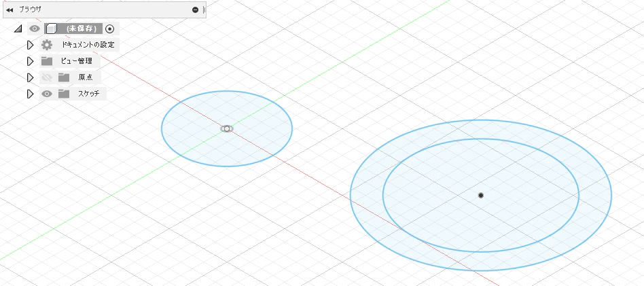Expand the ドキュメントの設定 node

point(30,45)
